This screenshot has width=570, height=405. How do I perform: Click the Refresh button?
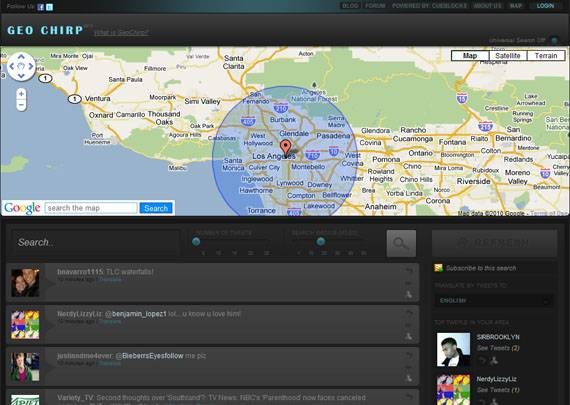[x=494, y=243]
